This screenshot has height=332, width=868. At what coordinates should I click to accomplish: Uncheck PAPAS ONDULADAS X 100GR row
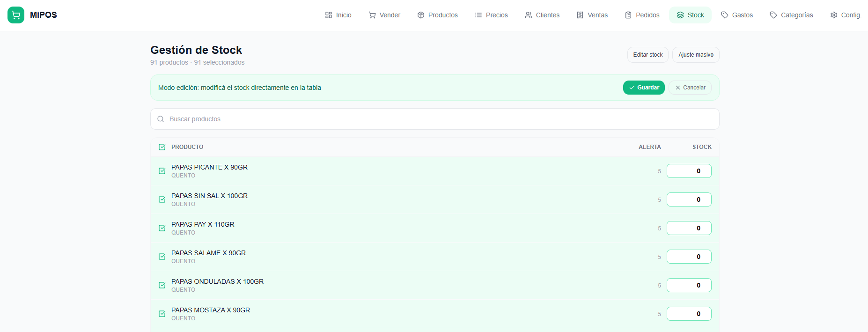(162, 285)
